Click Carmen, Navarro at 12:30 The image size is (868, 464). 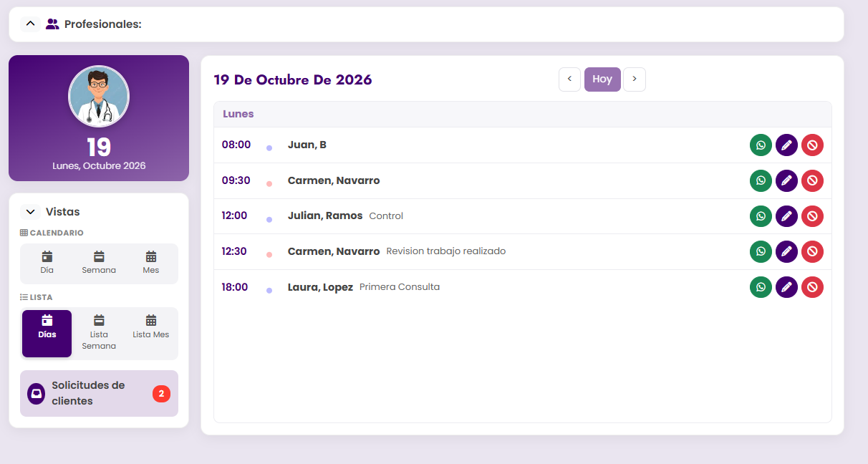pos(334,251)
